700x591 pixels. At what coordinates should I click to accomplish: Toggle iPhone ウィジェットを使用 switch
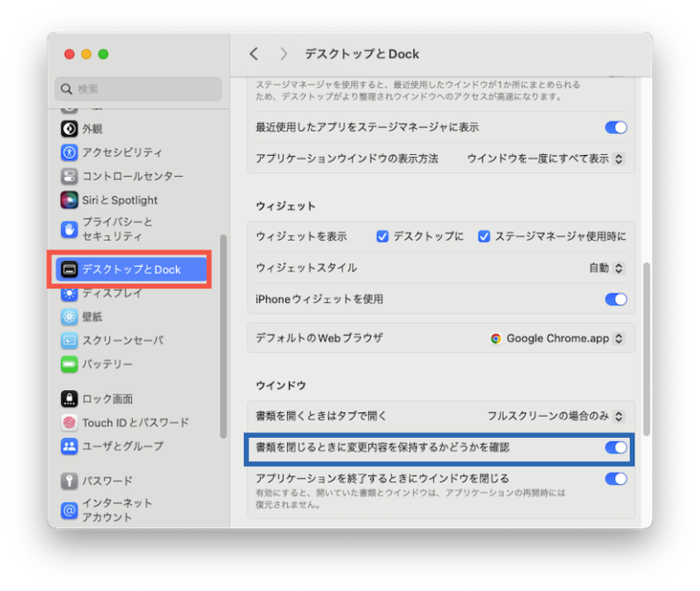[x=616, y=299]
